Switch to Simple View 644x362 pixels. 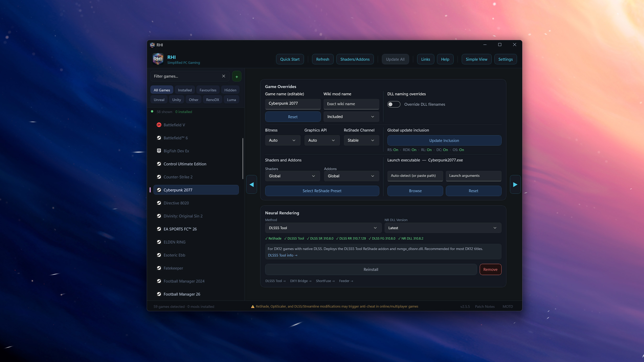point(476,59)
